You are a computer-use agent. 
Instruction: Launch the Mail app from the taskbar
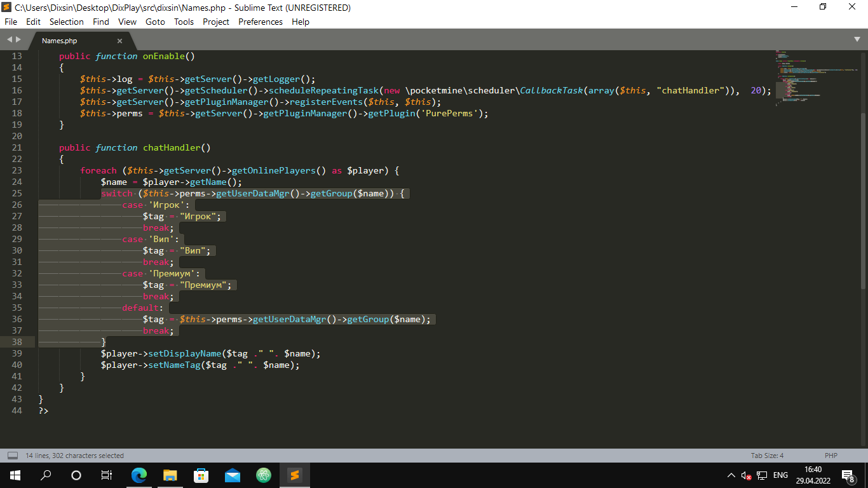(x=233, y=475)
